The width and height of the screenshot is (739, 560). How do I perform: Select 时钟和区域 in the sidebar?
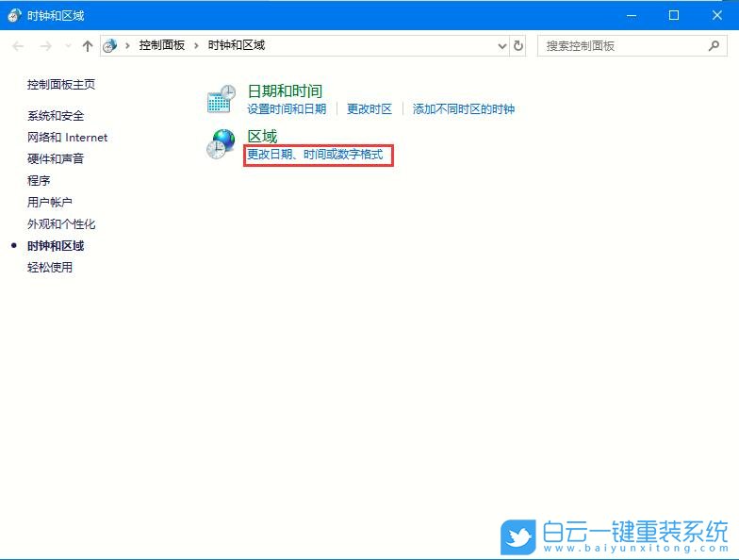point(56,245)
